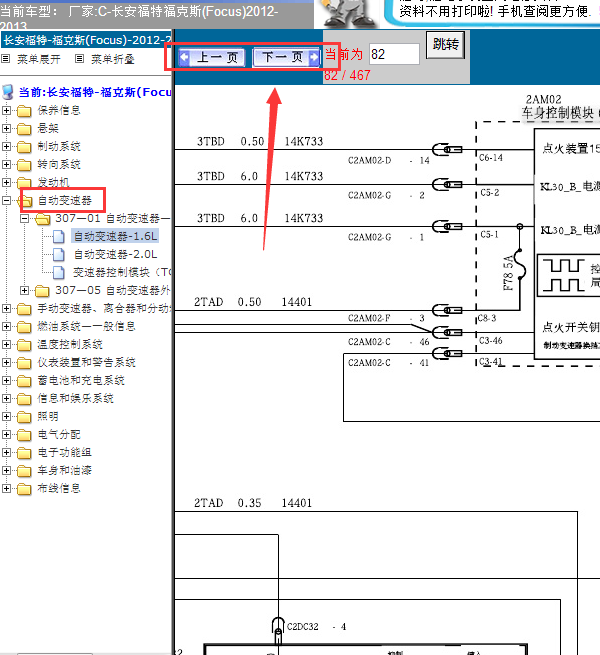The image size is (600, 655).
Task: Click the computer icon beside 当前:长安福特-福克斯
Action: point(8,92)
